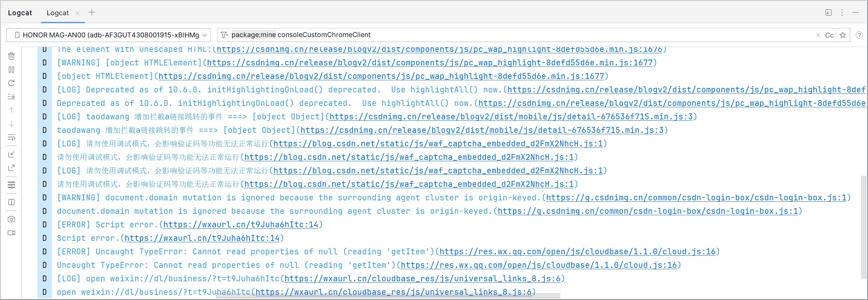868x300 pixels.
Task: Split the logcat panel
Action: point(11,202)
